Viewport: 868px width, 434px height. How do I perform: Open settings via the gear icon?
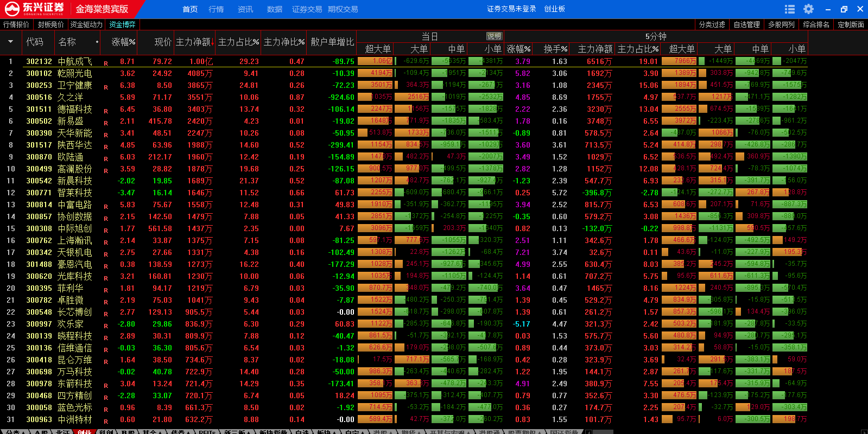coord(808,9)
